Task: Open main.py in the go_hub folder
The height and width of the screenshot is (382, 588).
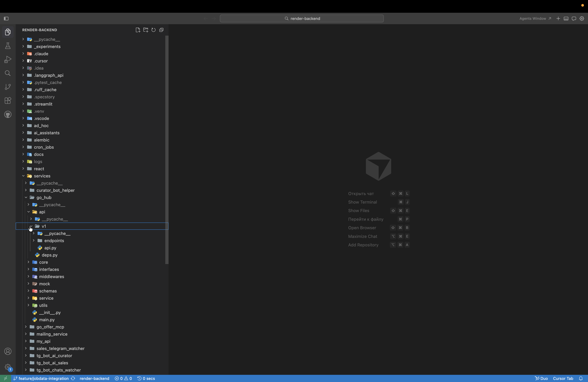Action: (47, 320)
